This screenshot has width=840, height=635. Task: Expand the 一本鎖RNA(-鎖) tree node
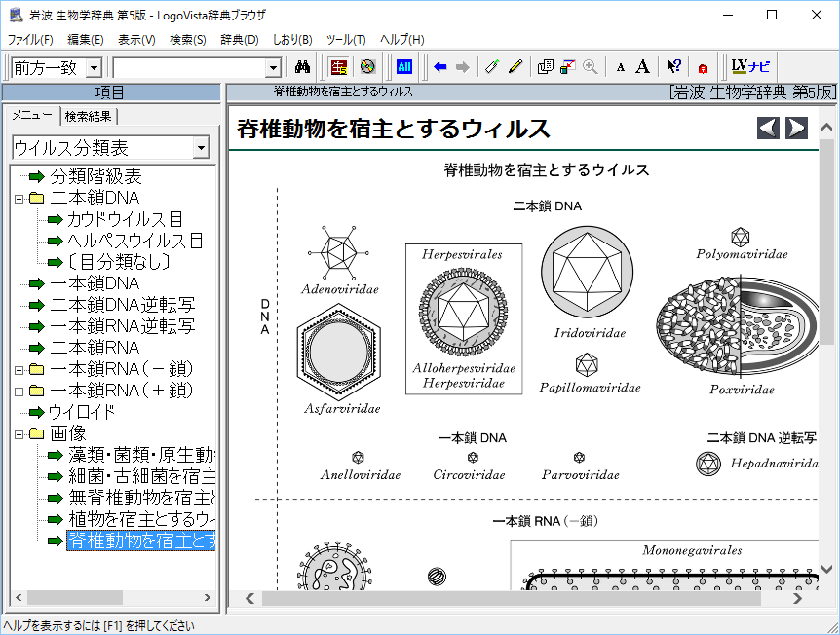pos(19,369)
